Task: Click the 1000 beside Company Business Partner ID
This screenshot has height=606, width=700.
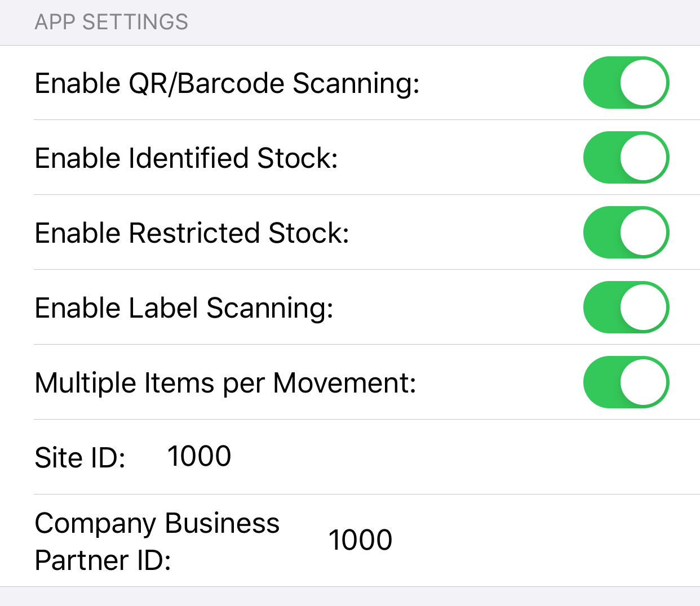Action: pos(361,540)
